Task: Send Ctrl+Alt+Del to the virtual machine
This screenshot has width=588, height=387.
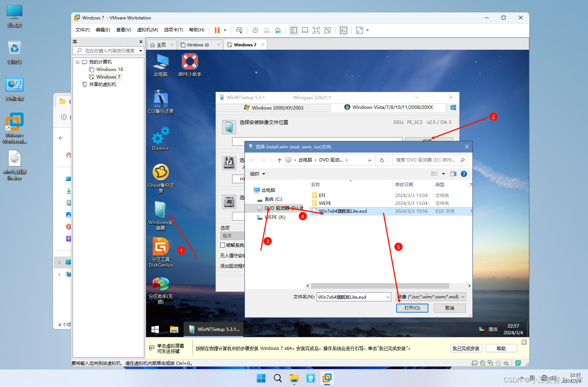Action: tap(239, 30)
